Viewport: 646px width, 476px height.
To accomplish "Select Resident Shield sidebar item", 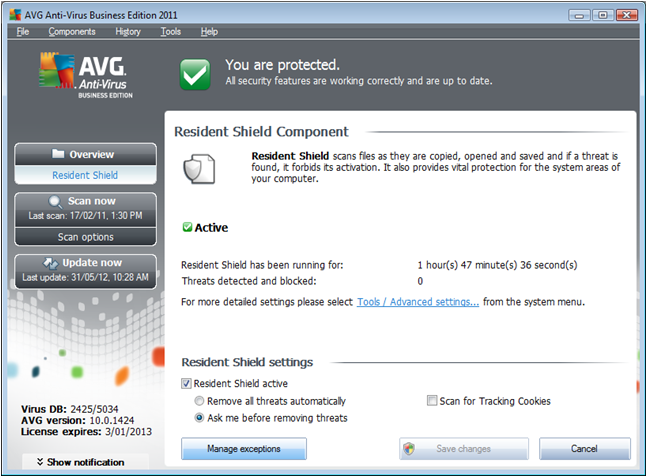I will pos(85,175).
